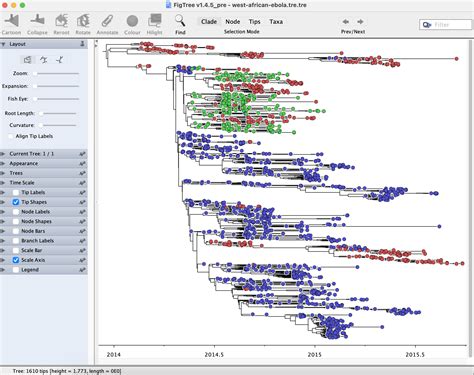474x375 pixels.
Task: Click the Annotate paperclip icon
Action: click(107, 21)
